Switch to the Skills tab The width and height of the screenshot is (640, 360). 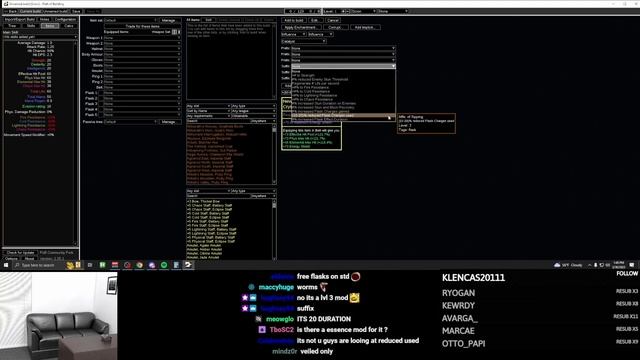tap(31, 26)
